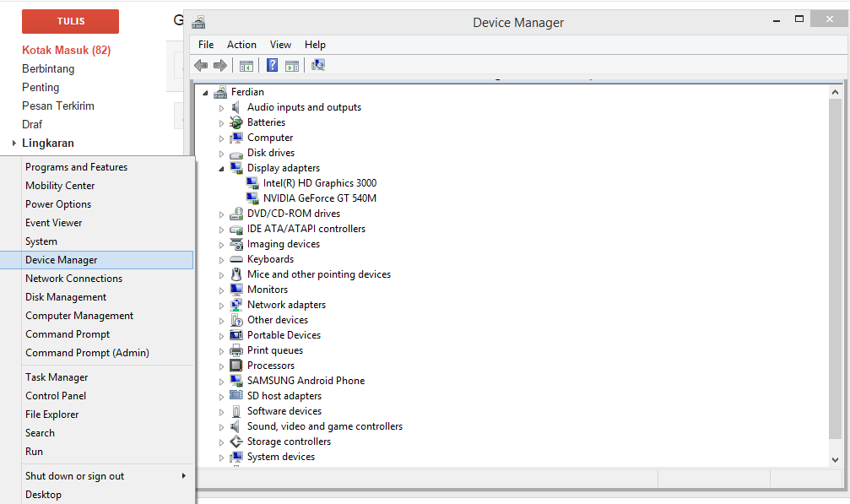This screenshot has height=504, width=850.
Task: Click the Show/Hide Console Tree toolbar icon
Action: [246, 66]
